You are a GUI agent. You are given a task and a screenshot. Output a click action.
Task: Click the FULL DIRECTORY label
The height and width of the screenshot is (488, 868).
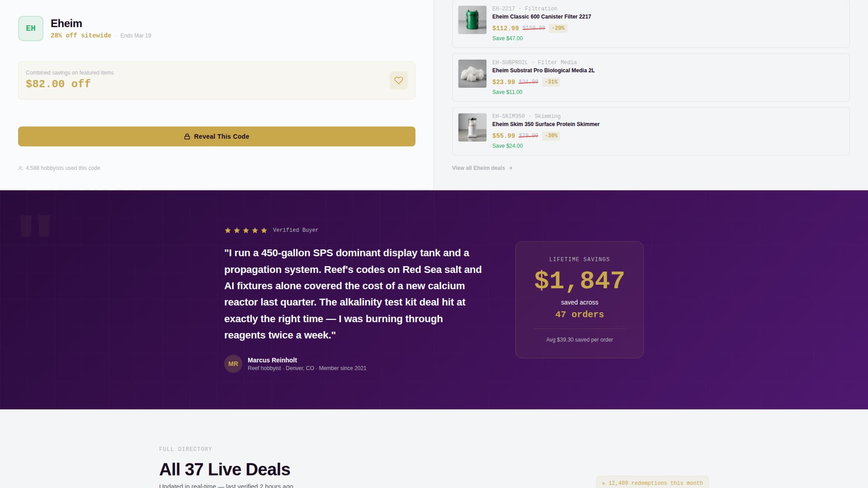pos(185,449)
